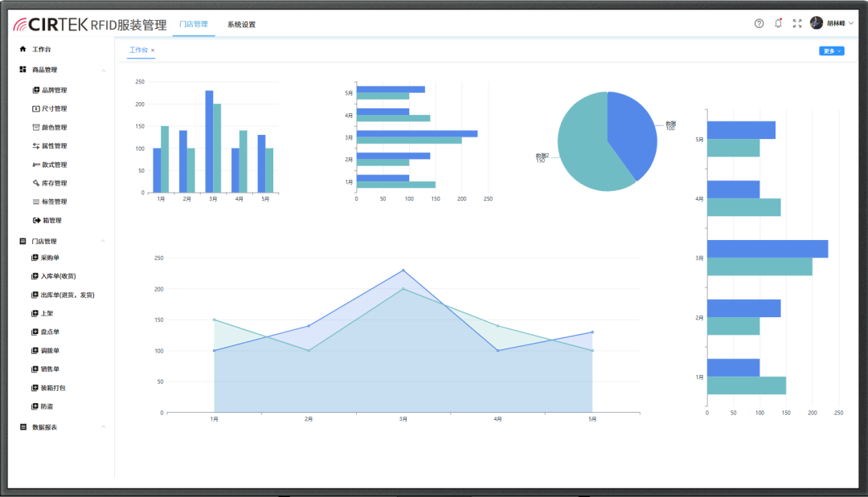The height and width of the screenshot is (497, 868).
Task: Click the user avatar picture
Action: click(x=817, y=23)
